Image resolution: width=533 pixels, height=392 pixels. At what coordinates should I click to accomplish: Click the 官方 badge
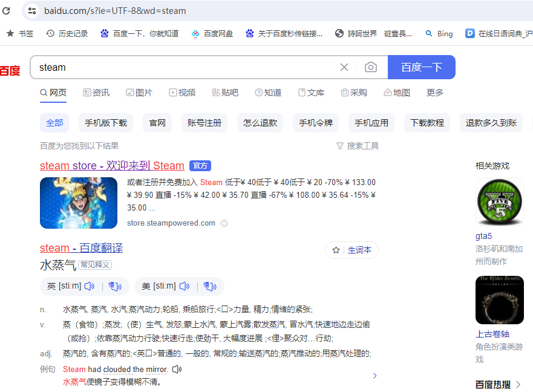[x=200, y=166]
